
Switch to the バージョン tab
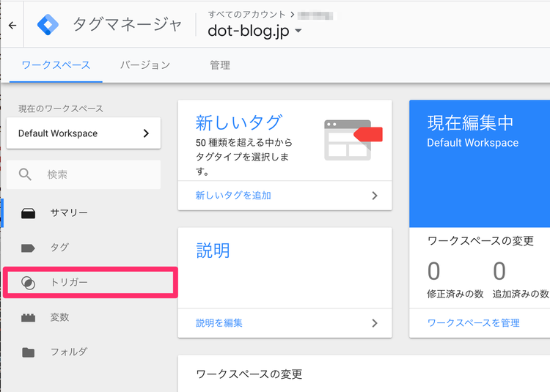pyautogui.click(x=145, y=65)
